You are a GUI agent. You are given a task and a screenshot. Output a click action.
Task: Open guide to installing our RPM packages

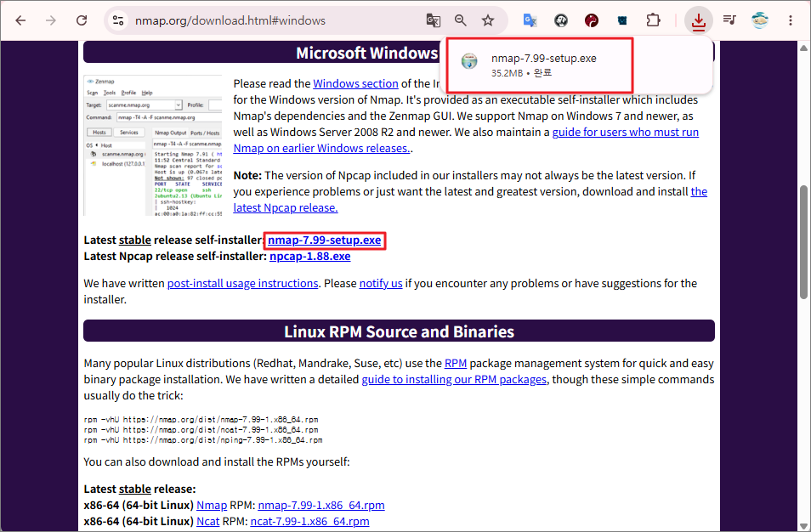(454, 380)
